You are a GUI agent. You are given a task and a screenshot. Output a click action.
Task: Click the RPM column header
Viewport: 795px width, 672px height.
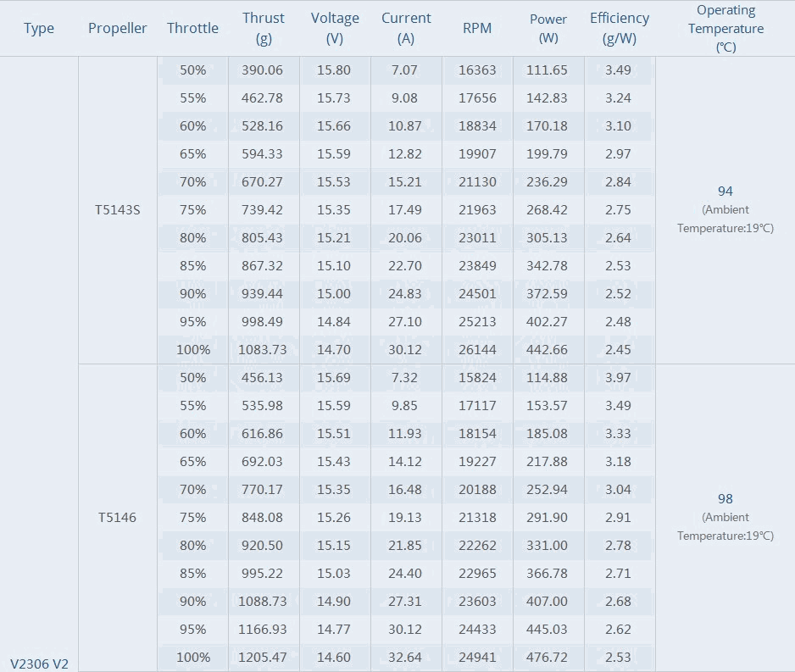[477, 28]
